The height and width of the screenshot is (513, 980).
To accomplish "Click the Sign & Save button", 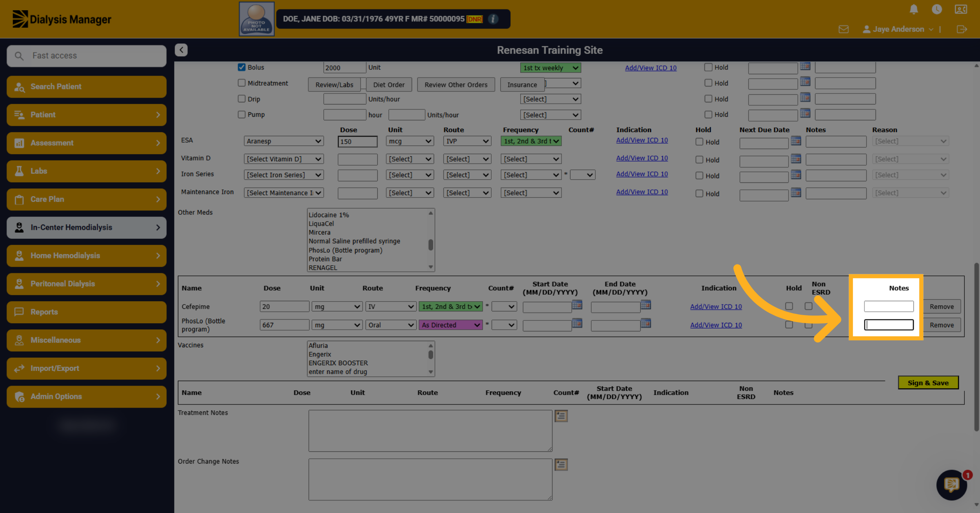I will (928, 383).
